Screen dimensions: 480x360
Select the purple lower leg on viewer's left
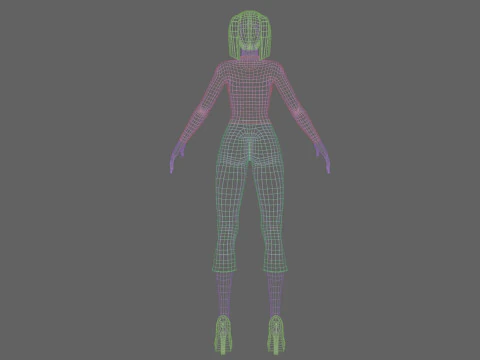224,294
